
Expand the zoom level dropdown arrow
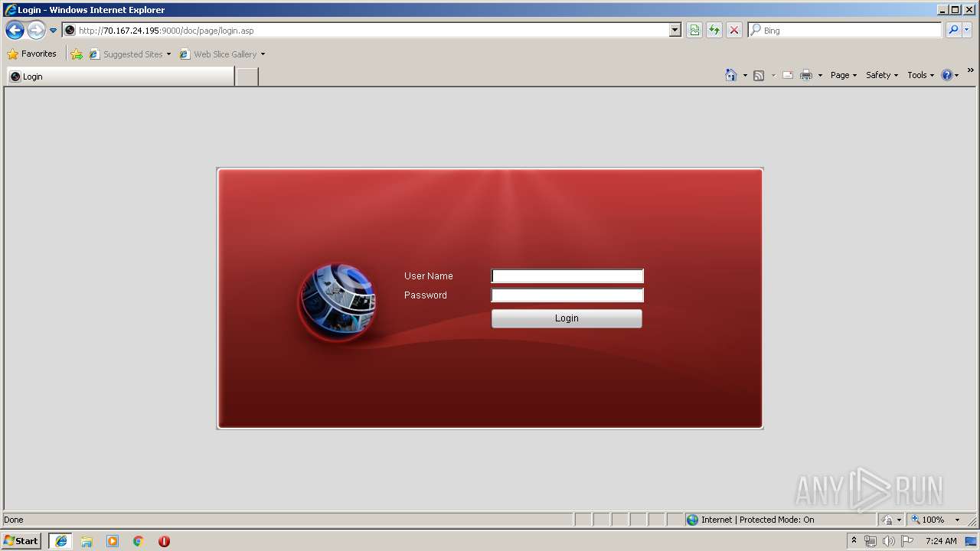coord(957,520)
